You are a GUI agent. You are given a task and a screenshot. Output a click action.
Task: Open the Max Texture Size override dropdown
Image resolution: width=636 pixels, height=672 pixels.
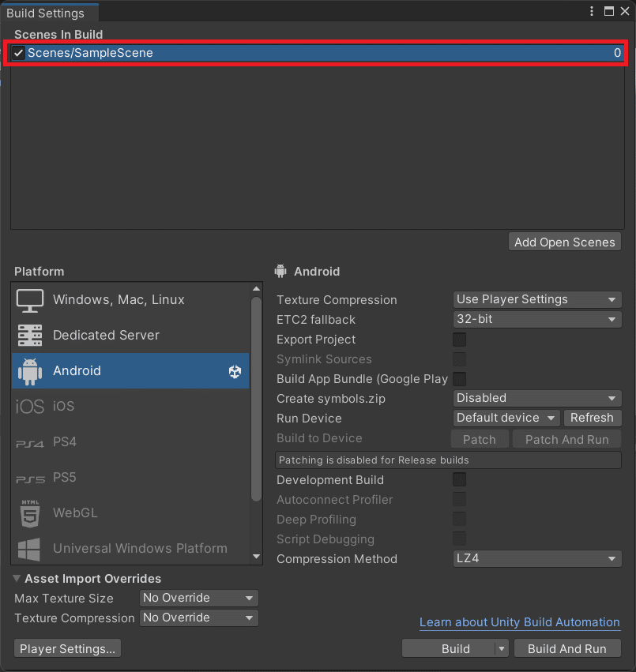(x=198, y=598)
